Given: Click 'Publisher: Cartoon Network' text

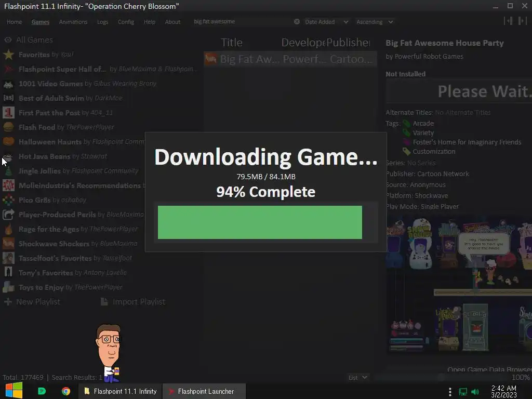Looking at the screenshot, I should point(428,174).
